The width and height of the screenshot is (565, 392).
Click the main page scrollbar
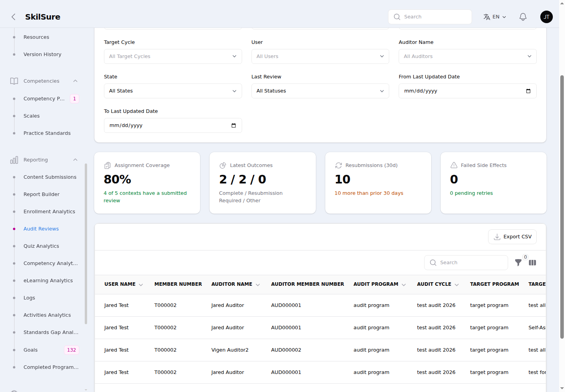[562, 207]
